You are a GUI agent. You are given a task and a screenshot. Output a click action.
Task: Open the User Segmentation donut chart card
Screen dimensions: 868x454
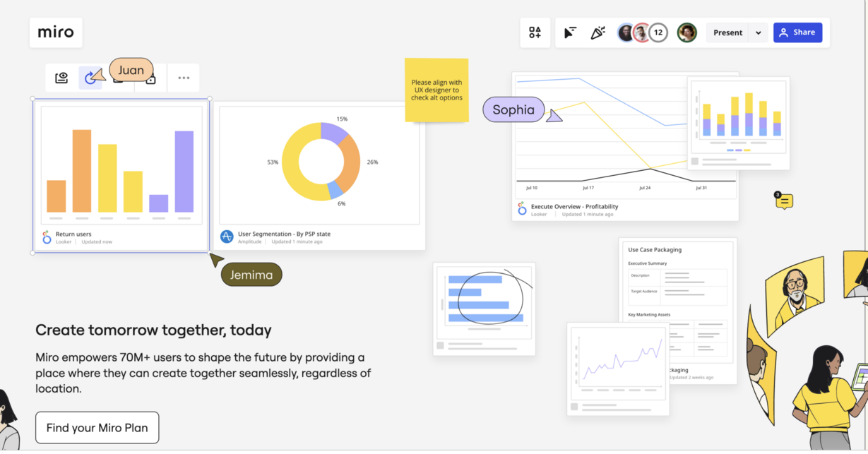[x=320, y=175]
